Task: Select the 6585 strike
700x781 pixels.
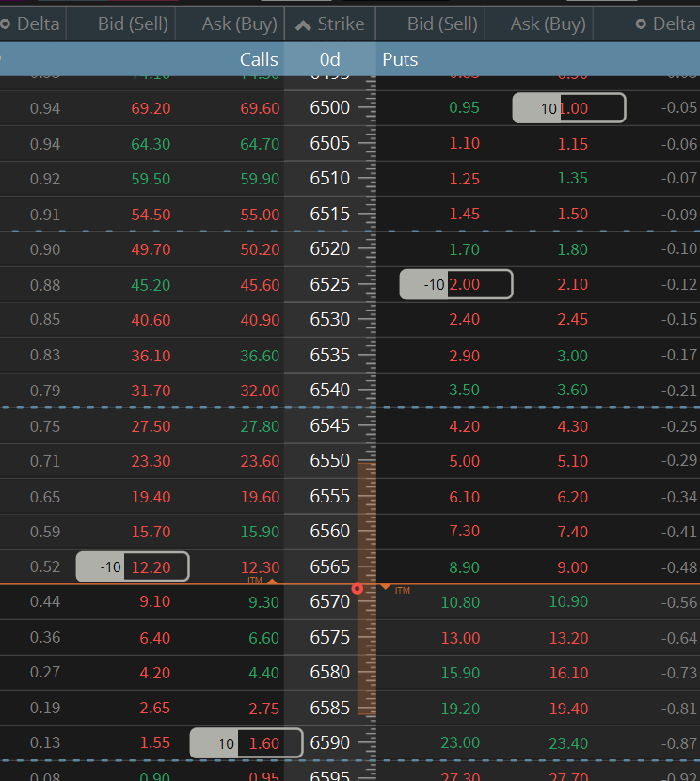Action: tap(329, 708)
